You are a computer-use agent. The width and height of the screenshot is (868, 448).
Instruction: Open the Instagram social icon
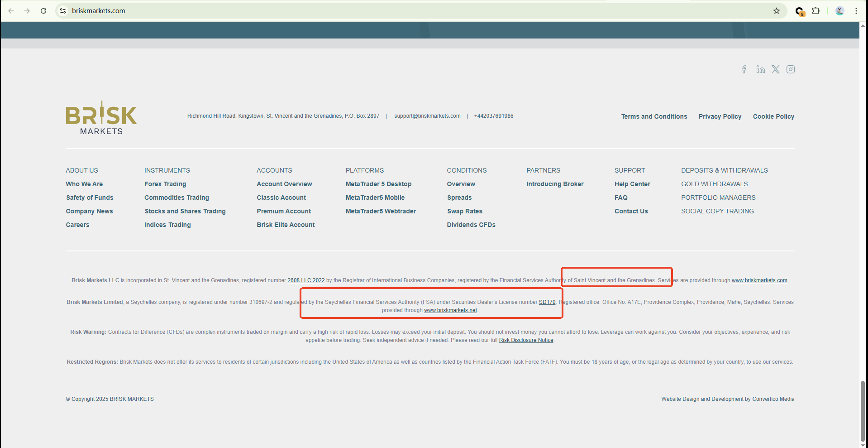pyautogui.click(x=791, y=69)
